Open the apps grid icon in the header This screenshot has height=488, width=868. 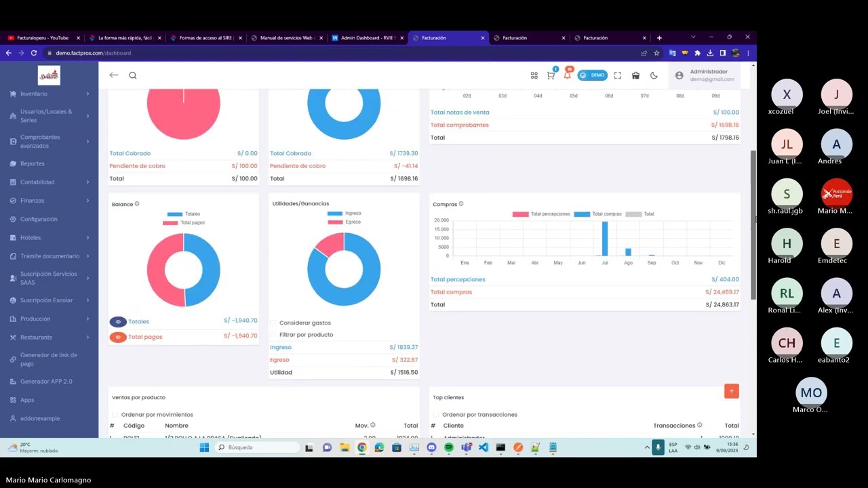click(534, 75)
